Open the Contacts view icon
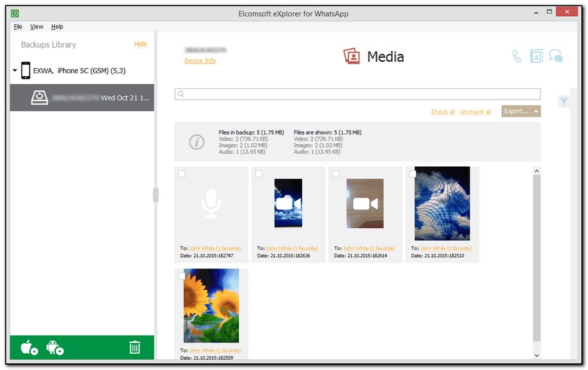 tap(536, 57)
